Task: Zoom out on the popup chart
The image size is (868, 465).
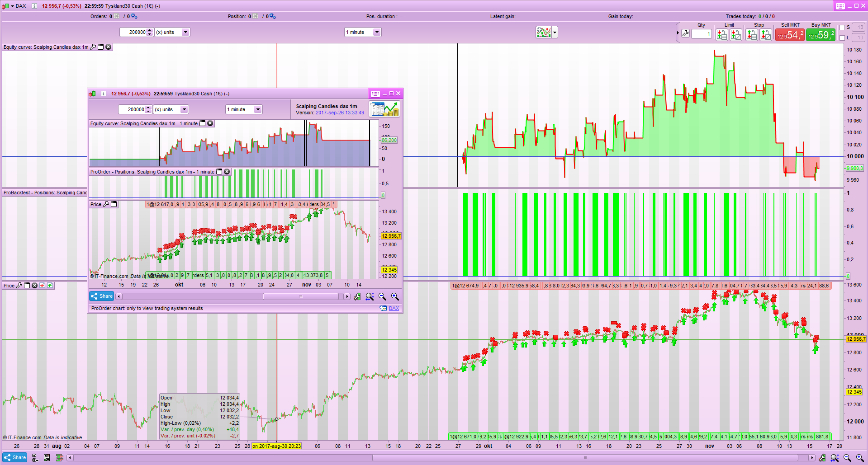Action: pos(382,296)
